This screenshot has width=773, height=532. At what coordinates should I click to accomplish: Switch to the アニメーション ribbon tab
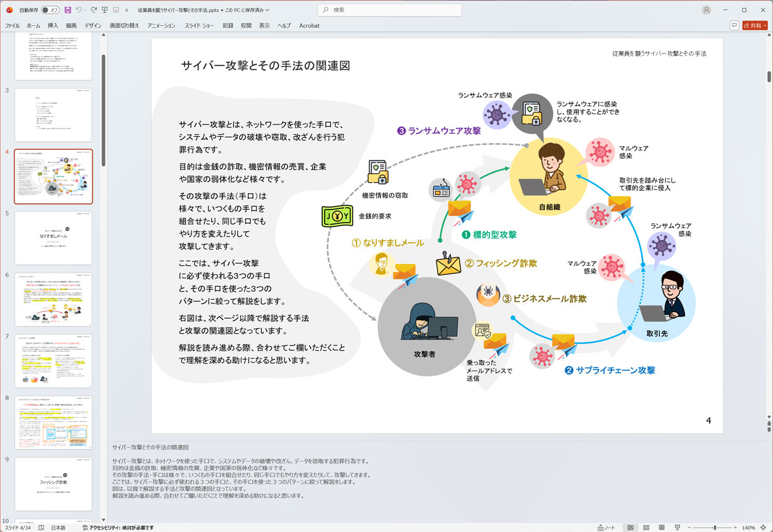click(x=161, y=26)
